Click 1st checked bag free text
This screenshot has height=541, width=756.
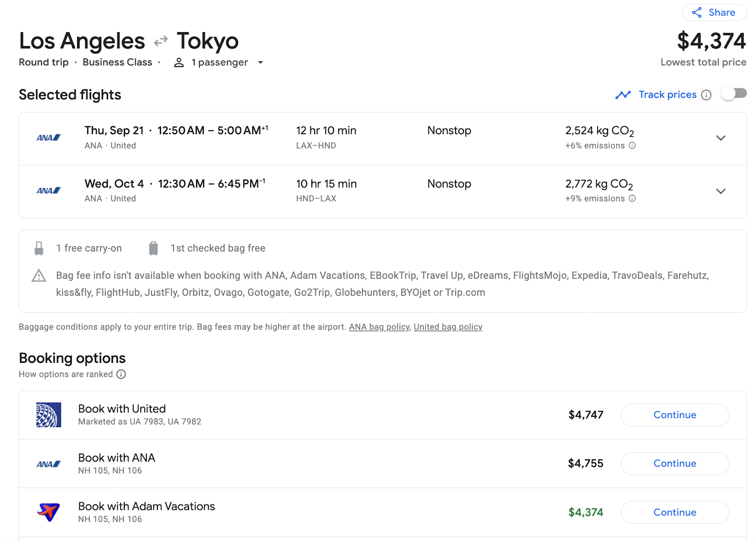tap(218, 248)
